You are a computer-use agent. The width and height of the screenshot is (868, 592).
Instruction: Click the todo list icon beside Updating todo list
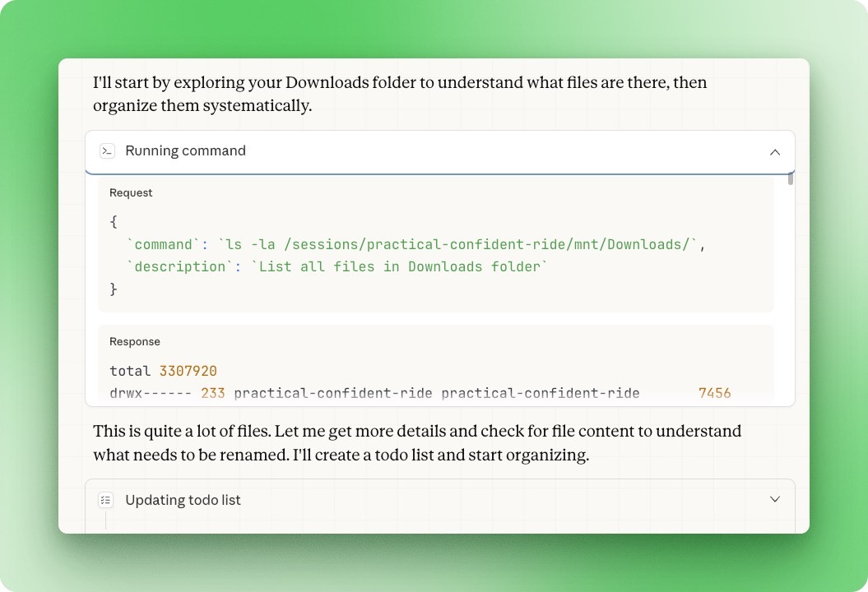pyautogui.click(x=105, y=499)
